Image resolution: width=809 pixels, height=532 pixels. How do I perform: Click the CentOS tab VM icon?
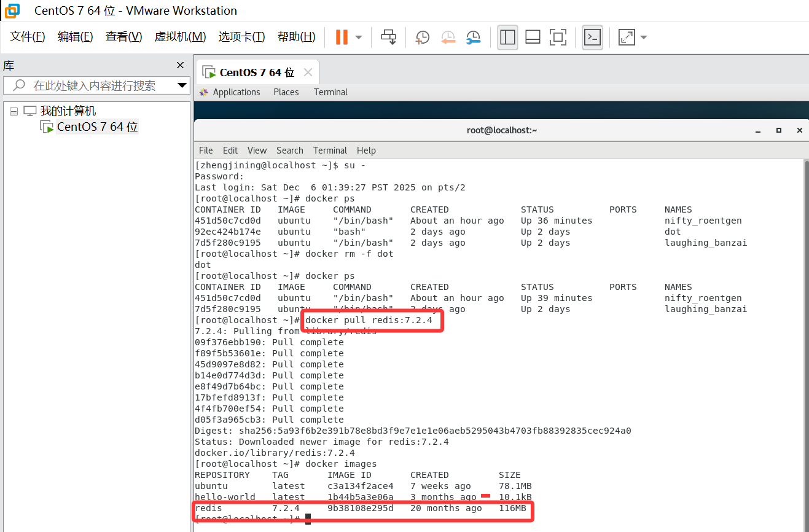point(209,72)
